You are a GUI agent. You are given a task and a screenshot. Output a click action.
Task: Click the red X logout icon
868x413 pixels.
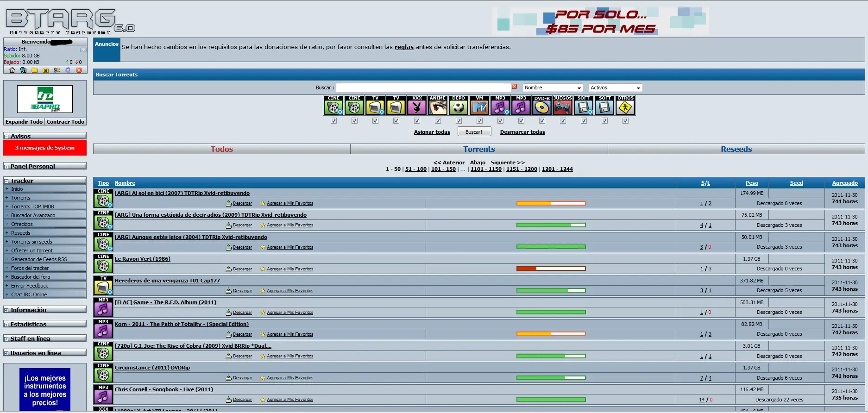coord(79,70)
